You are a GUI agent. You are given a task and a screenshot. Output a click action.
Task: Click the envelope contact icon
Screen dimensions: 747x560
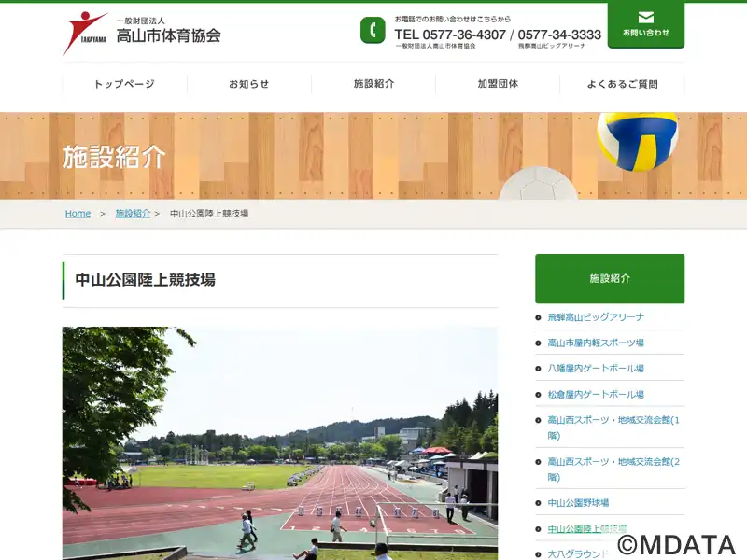coord(646,18)
